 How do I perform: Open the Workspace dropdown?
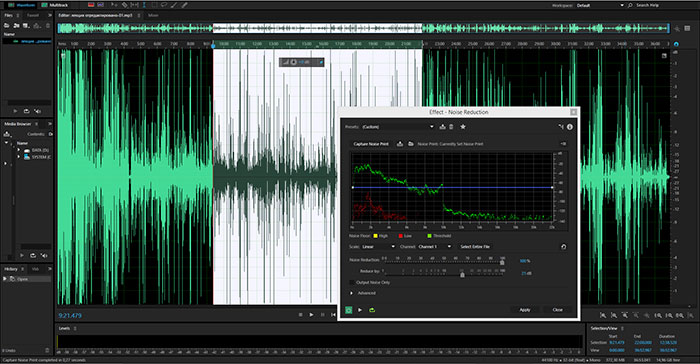[x=600, y=5]
